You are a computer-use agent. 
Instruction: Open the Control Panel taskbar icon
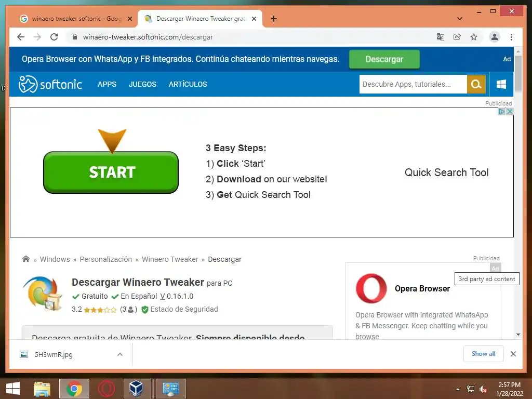point(170,389)
